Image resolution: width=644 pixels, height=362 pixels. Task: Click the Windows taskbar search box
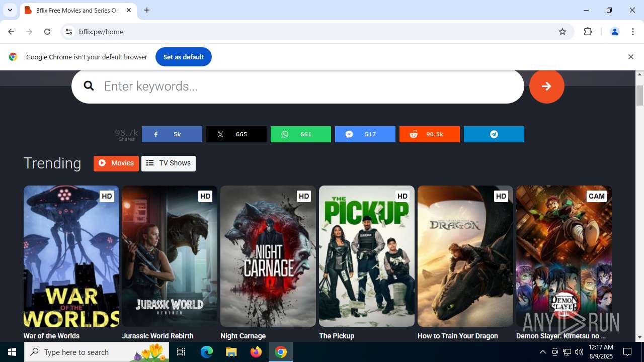(97, 352)
